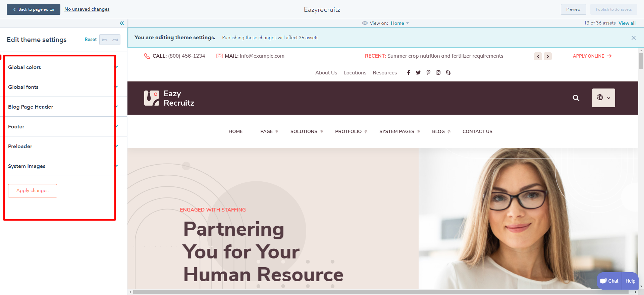Click the undo arrow icon

(105, 40)
